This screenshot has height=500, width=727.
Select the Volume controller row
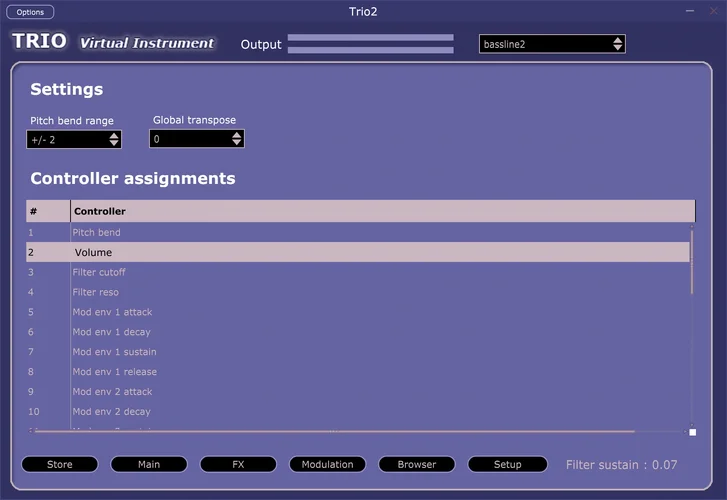click(357, 252)
